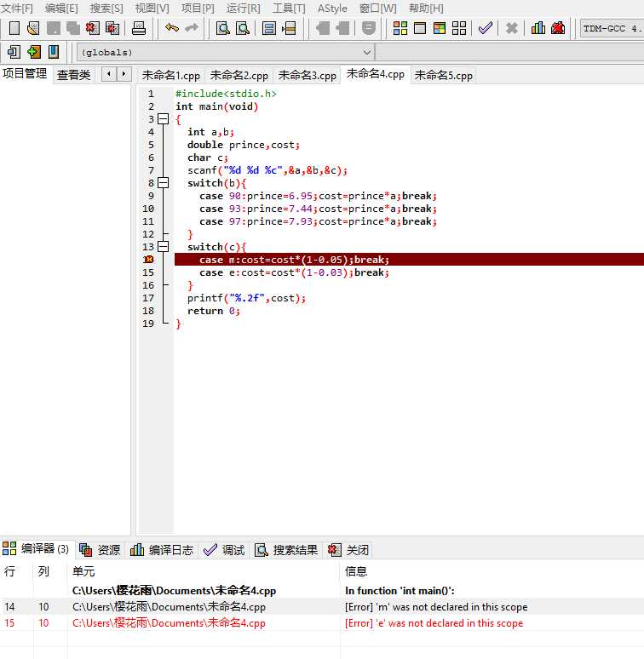Click the Open file icon
644x659 pixels.
coord(33,28)
